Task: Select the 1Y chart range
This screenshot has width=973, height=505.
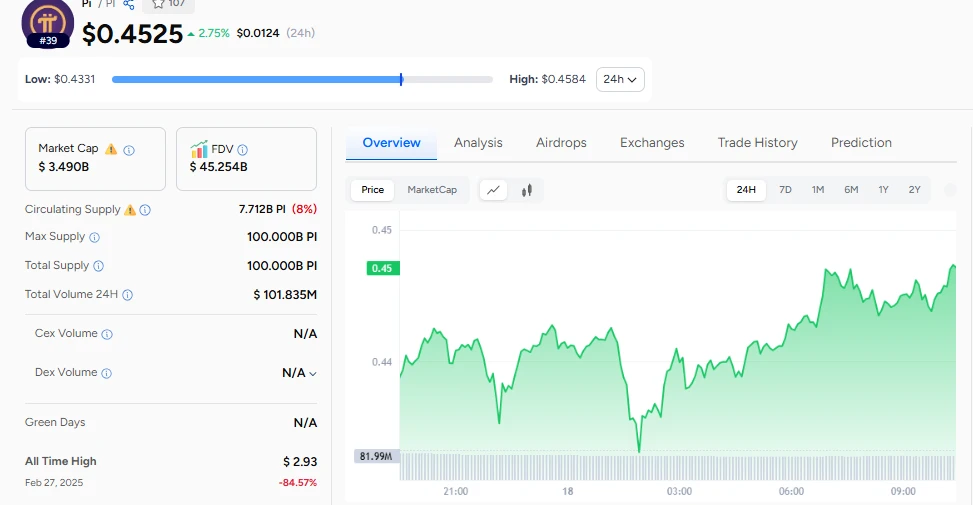Action: point(883,190)
